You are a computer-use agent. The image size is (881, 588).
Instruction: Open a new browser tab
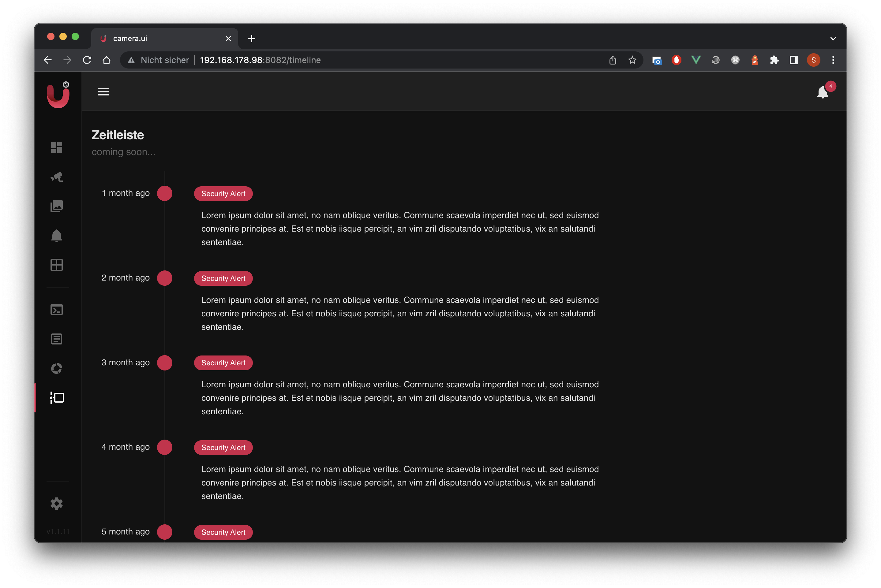tap(251, 38)
